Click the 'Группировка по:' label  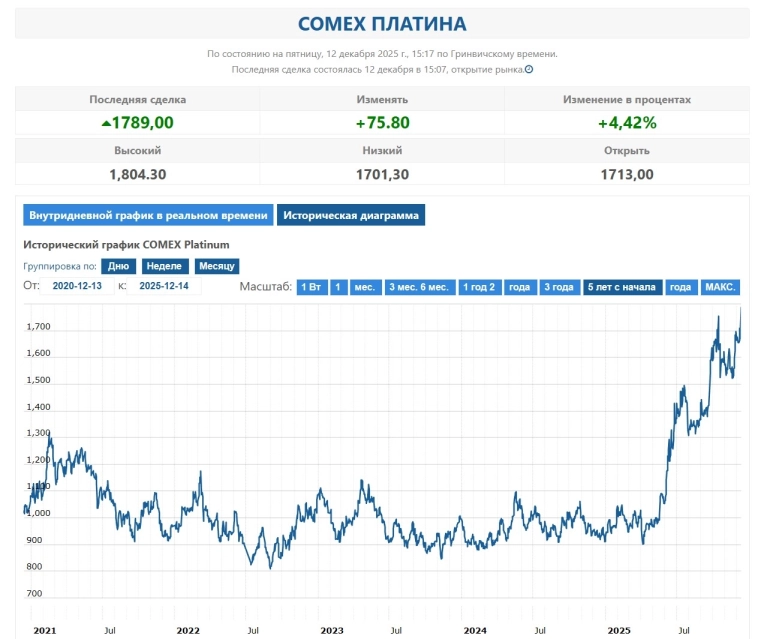[x=60, y=266]
